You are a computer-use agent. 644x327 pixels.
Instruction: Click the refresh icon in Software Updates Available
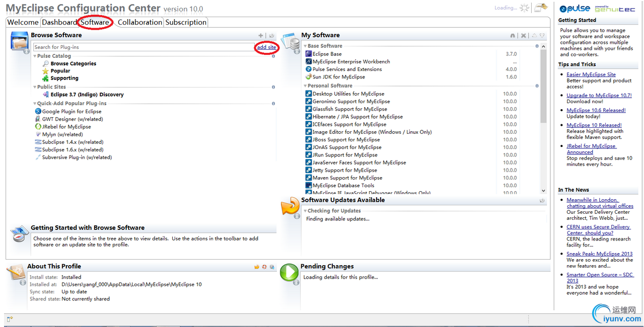coord(542,200)
